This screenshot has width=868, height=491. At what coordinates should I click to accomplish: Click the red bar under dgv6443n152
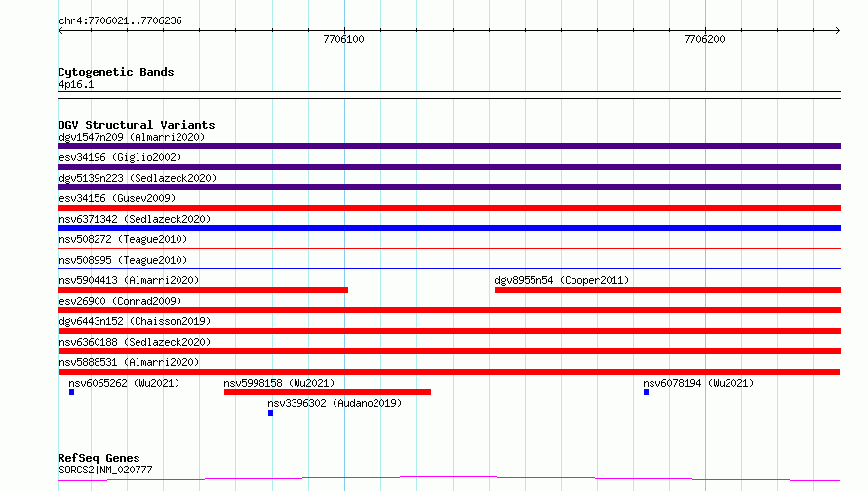click(x=449, y=331)
